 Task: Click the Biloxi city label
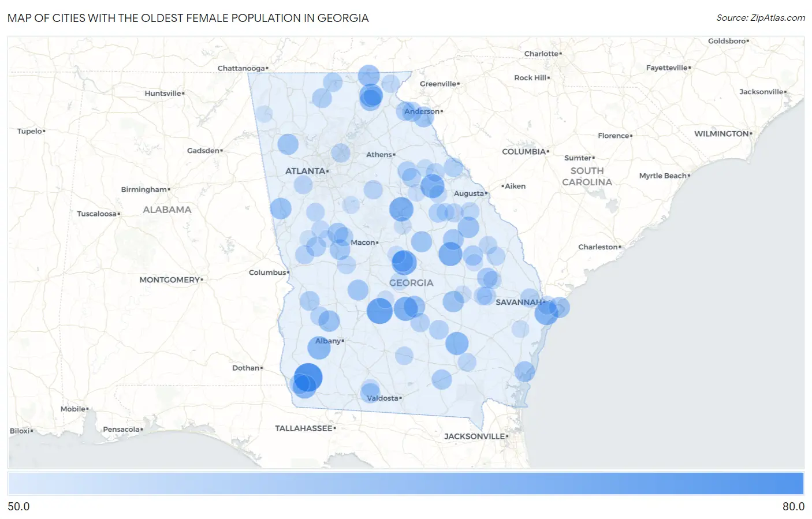20,431
